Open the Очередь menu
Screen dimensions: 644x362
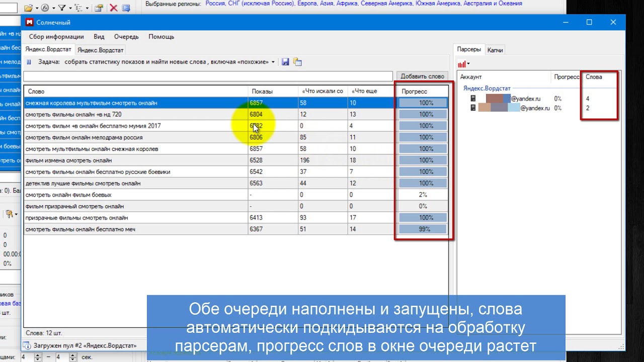[x=126, y=37]
